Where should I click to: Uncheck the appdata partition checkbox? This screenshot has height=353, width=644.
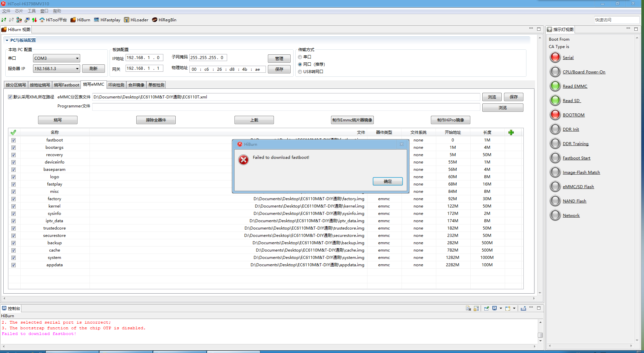pyautogui.click(x=13, y=265)
